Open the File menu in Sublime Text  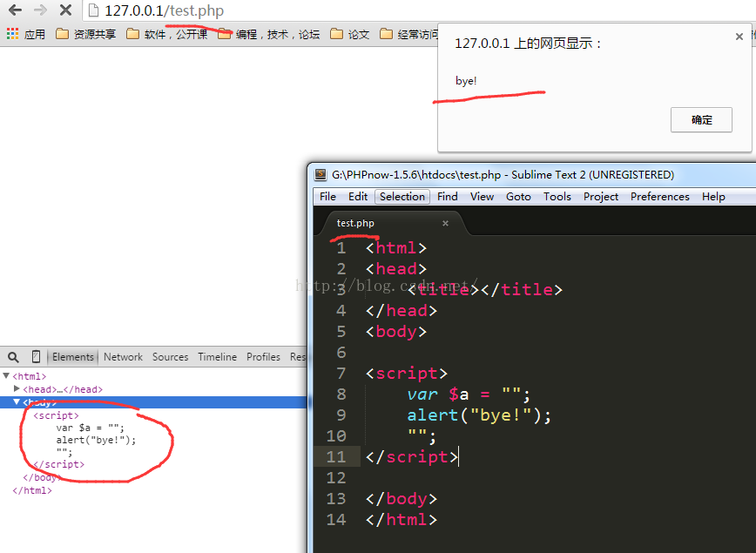pos(327,197)
